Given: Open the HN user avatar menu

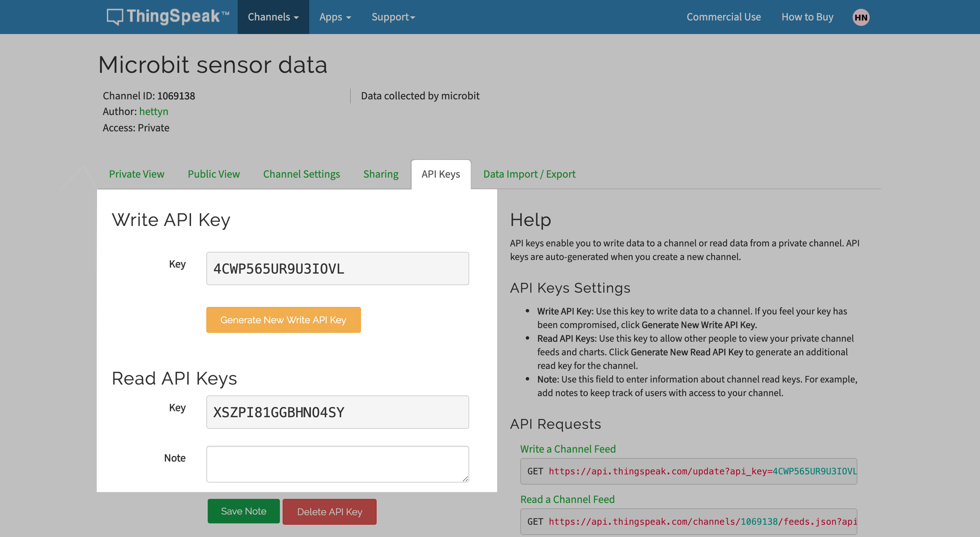Looking at the screenshot, I should 860,17.
